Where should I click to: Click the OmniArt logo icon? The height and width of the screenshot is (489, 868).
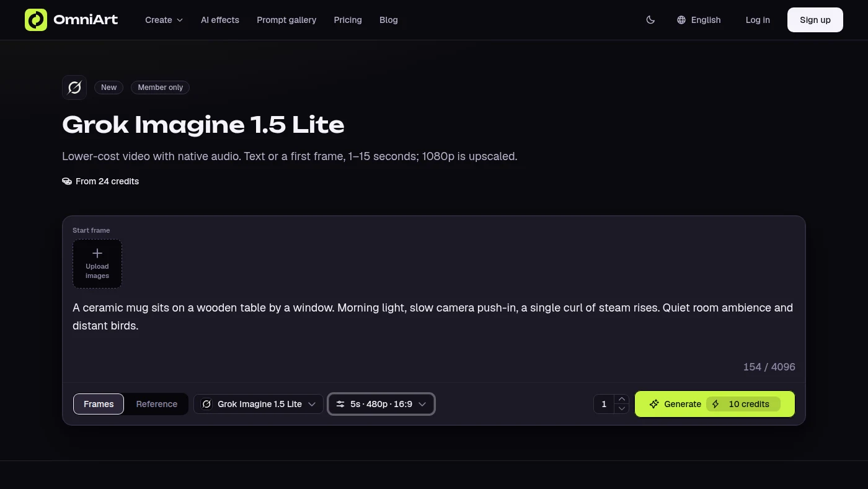(36, 20)
